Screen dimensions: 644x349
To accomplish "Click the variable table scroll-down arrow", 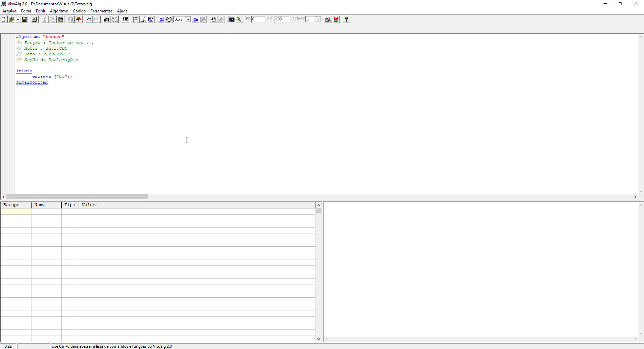I will [318, 339].
